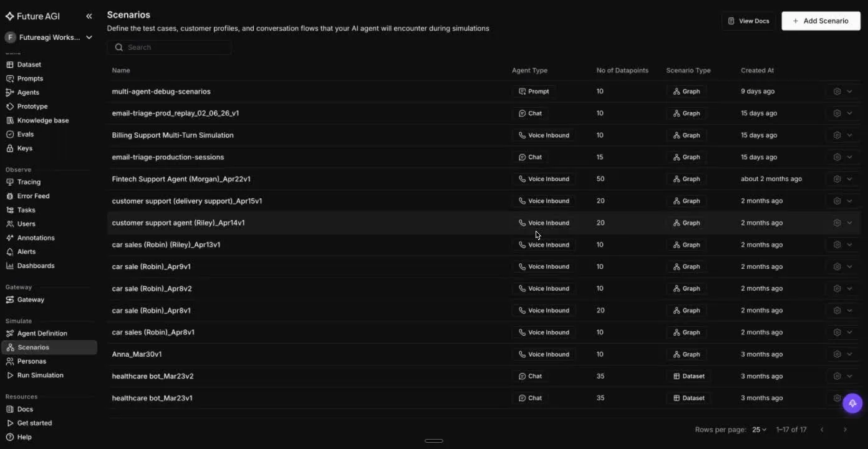The image size is (868, 449).
Task: Open the View Docs button
Action: click(748, 21)
